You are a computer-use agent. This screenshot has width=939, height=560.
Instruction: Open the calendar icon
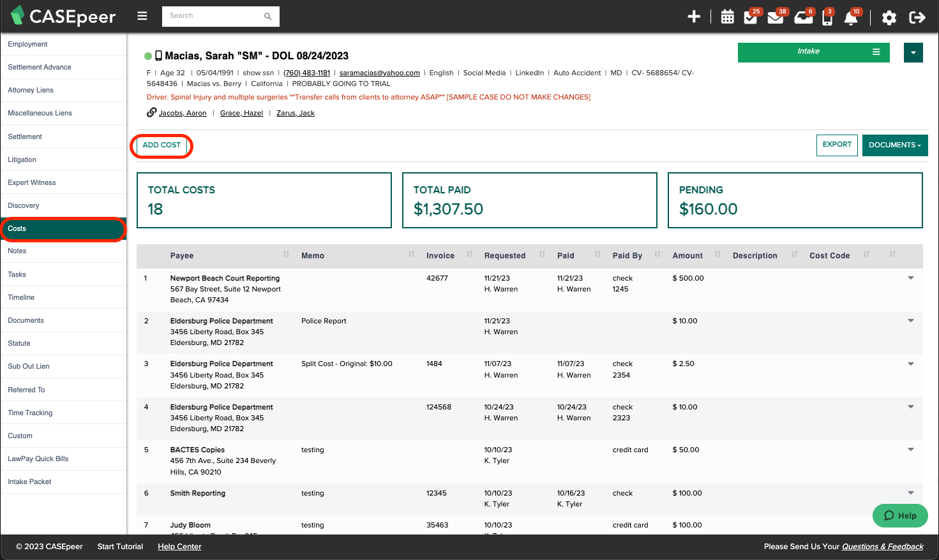[727, 17]
